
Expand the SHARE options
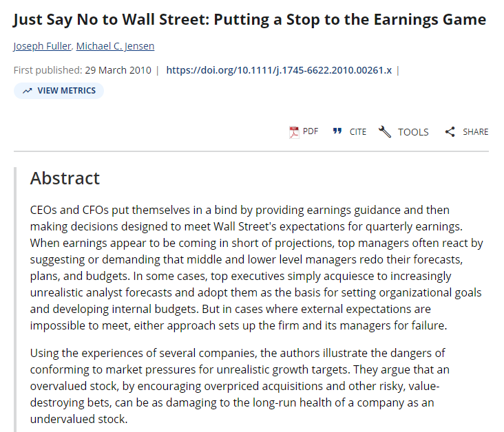click(475, 131)
